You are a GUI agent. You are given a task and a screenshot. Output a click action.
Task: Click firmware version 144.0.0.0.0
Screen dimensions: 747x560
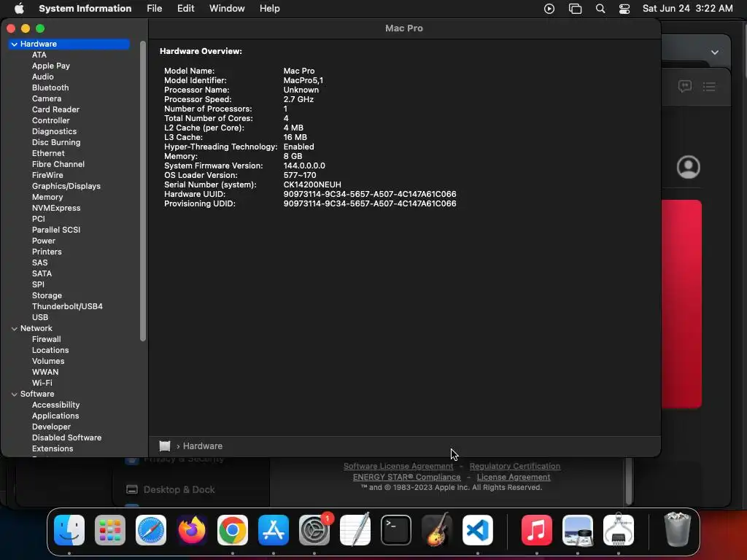[x=304, y=166]
